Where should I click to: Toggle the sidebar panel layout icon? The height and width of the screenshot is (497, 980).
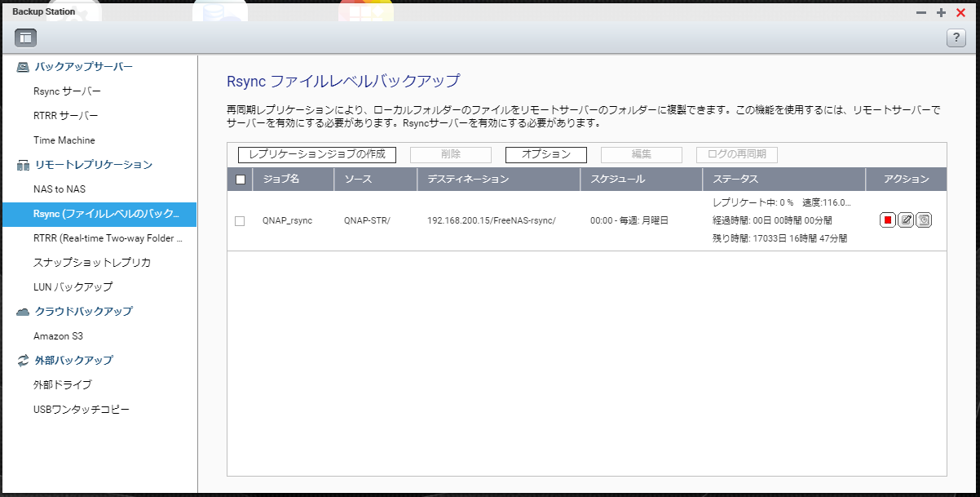[x=25, y=38]
